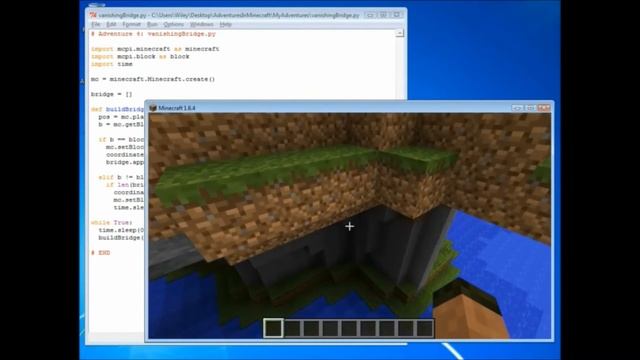
Task: Close the vanishingBridge.py IDLE window
Action: [397, 15]
